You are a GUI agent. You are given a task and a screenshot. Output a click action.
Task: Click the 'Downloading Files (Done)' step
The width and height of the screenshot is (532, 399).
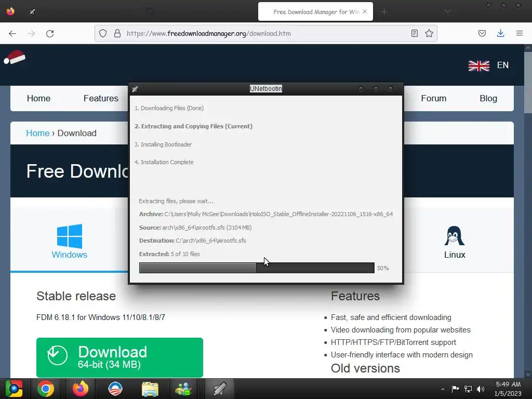(x=169, y=108)
